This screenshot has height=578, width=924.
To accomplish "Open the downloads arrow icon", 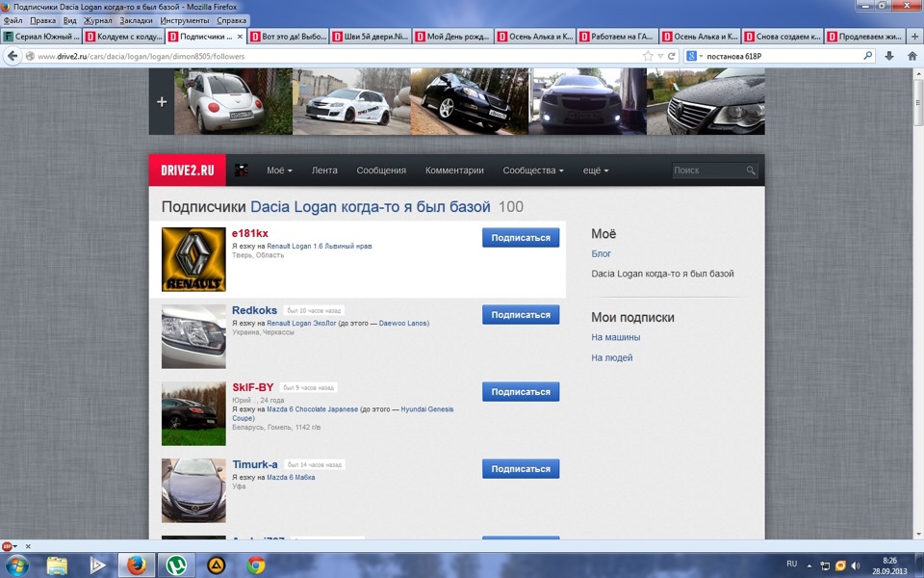I will point(889,56).
